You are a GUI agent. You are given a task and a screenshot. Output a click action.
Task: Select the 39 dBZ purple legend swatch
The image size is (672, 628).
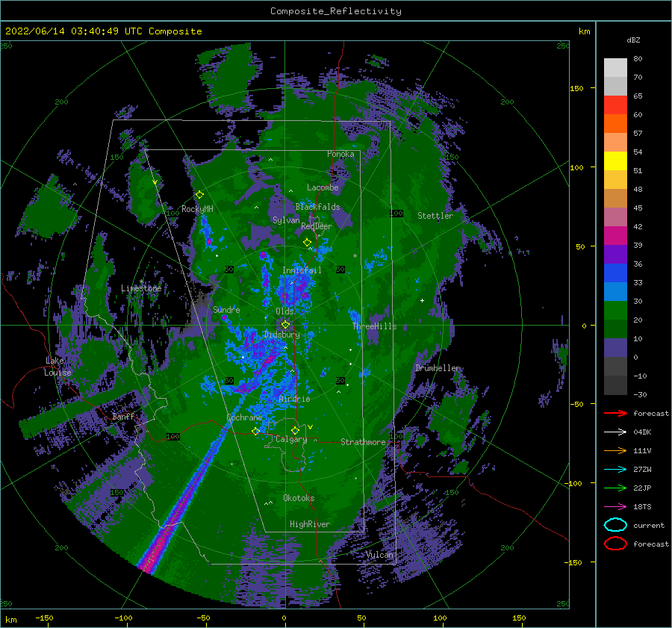[615, 254]
